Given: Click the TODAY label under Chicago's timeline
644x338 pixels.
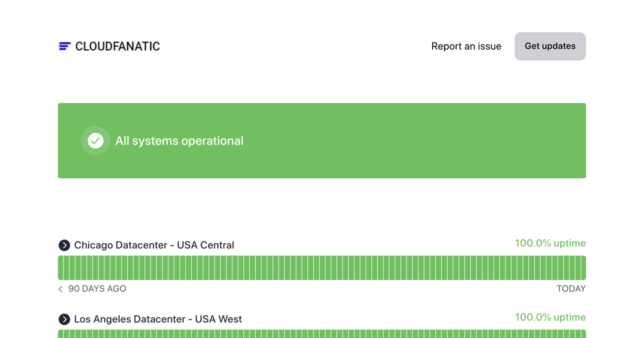Looking at the screenshot, I should (x=571, y=289).
